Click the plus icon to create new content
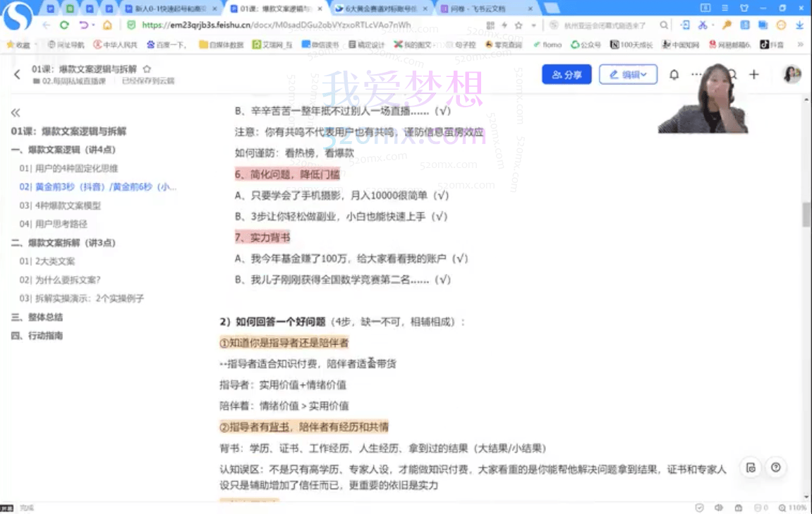This screenshot has height=514, width=812. (753, 75)
